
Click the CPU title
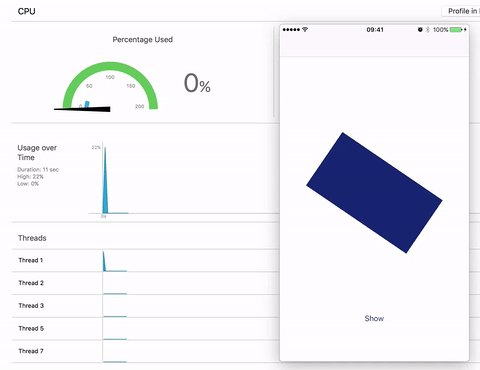tap(26, 11)
